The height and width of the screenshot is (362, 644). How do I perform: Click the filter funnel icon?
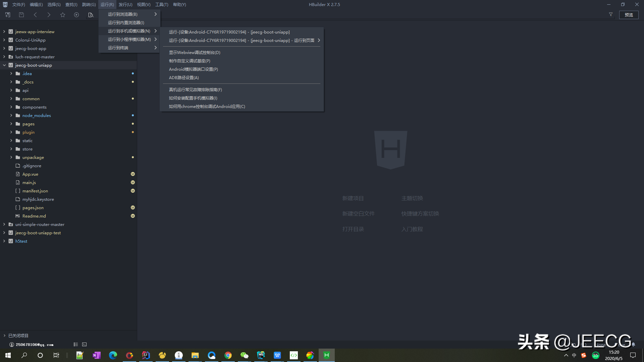[x=611, y=14]
